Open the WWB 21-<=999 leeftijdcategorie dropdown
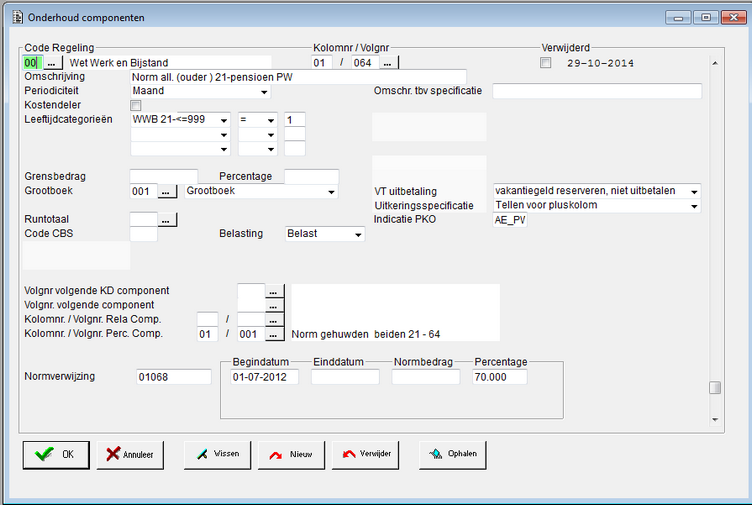This screenshot has height=505, width=752. [223, 120]
